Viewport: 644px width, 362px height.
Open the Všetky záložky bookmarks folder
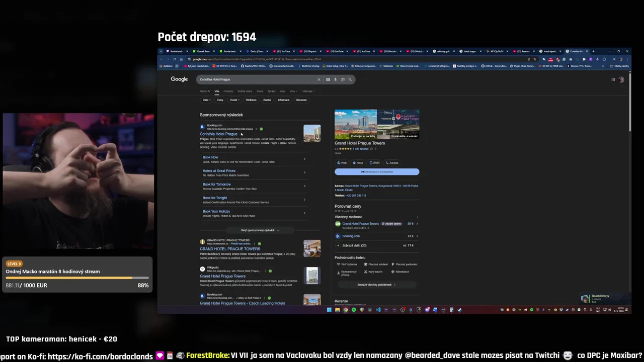point(621,66)
